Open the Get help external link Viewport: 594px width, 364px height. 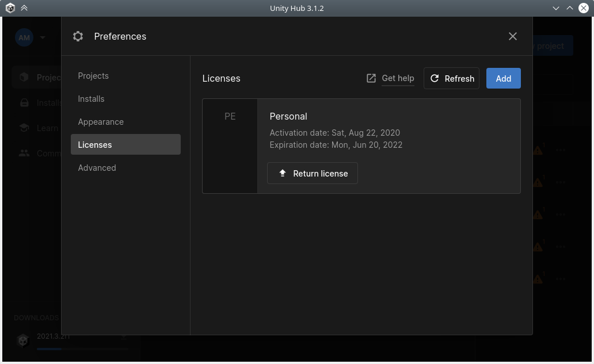(x=391, y=78)
